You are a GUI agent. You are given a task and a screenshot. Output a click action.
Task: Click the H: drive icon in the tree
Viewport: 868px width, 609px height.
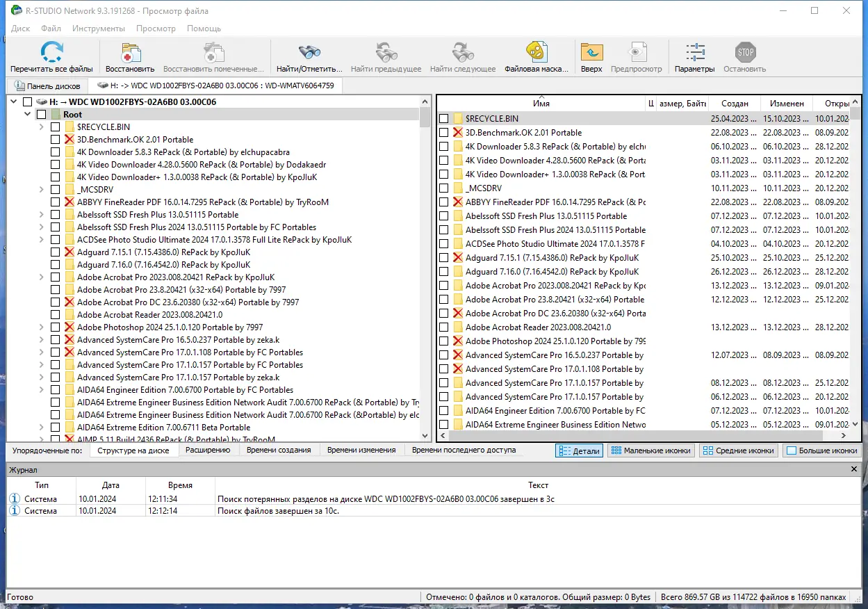pyautogui.click(x=41, y=102)
